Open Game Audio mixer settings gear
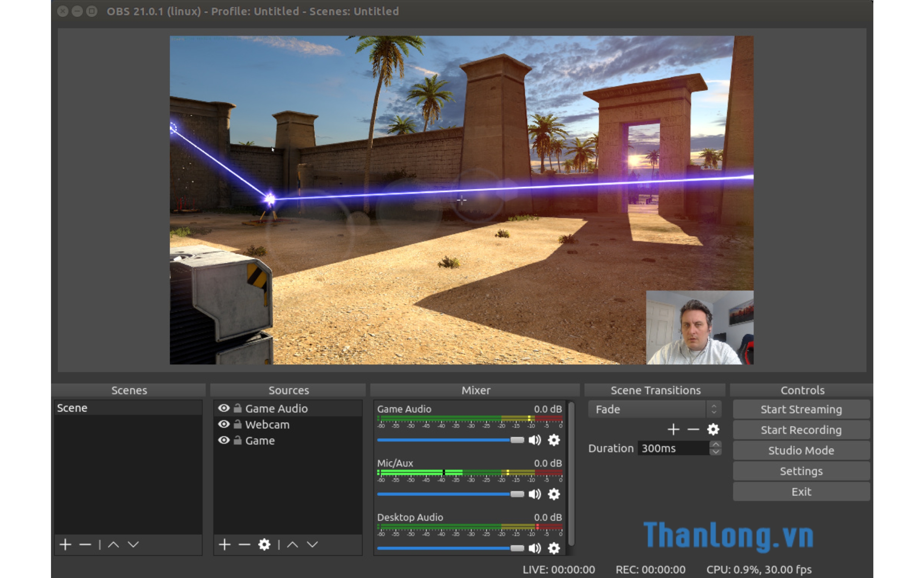The width and height of the screenshot is (924, 578). tap(554, 440)
